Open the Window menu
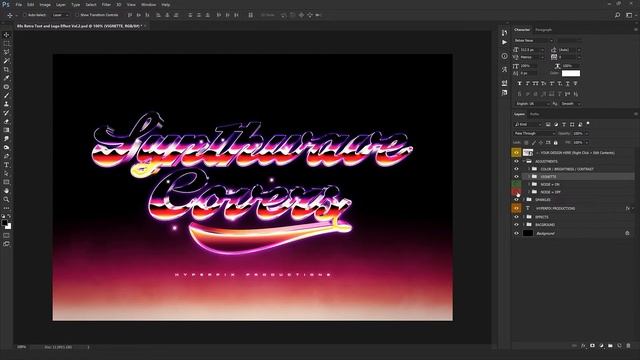Viewport: 640px width, 360px height. [x=148, y=4]
